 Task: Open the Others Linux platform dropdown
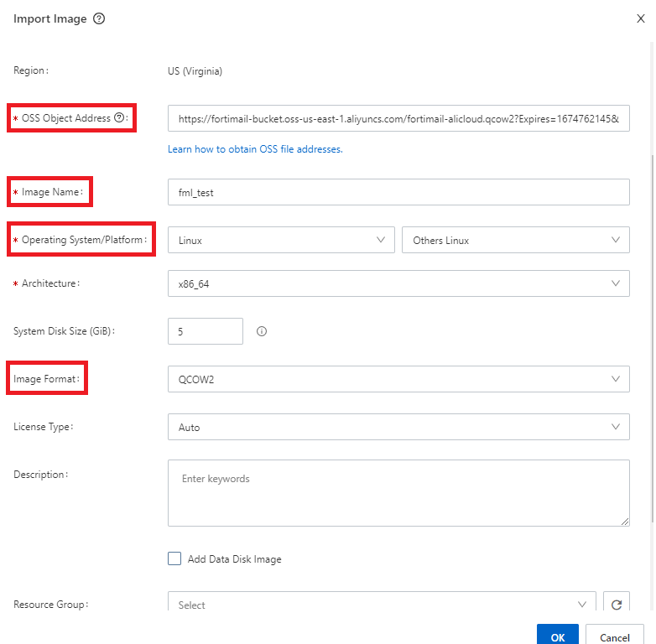click(x=515, y=240)
